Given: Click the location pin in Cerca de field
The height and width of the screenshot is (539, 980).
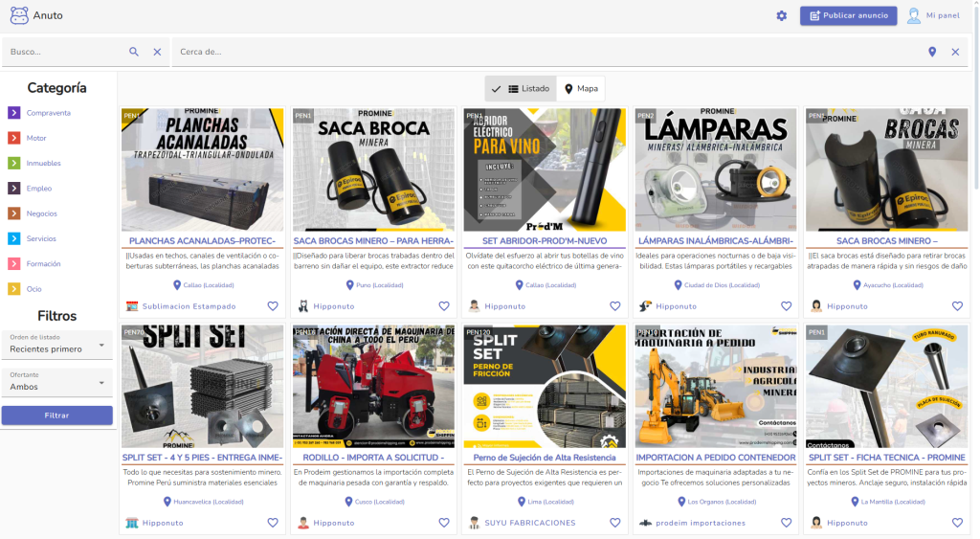Looking at the screenshot, I should tap(932, 52).
